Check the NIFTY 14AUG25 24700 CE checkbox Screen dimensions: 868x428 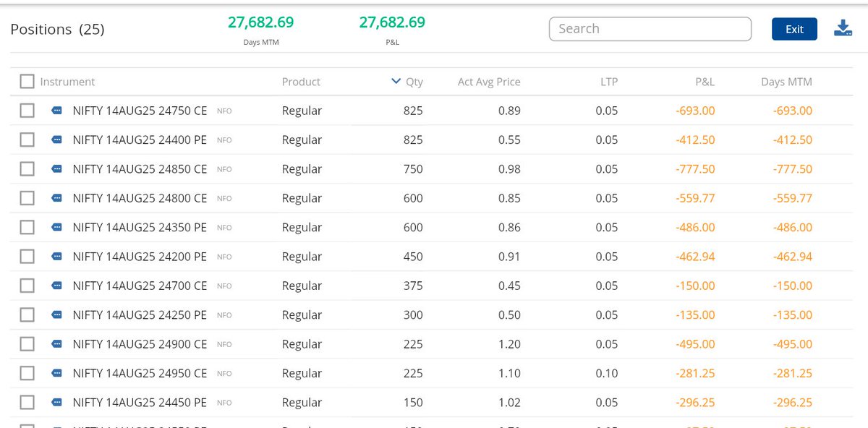(27, 286)
